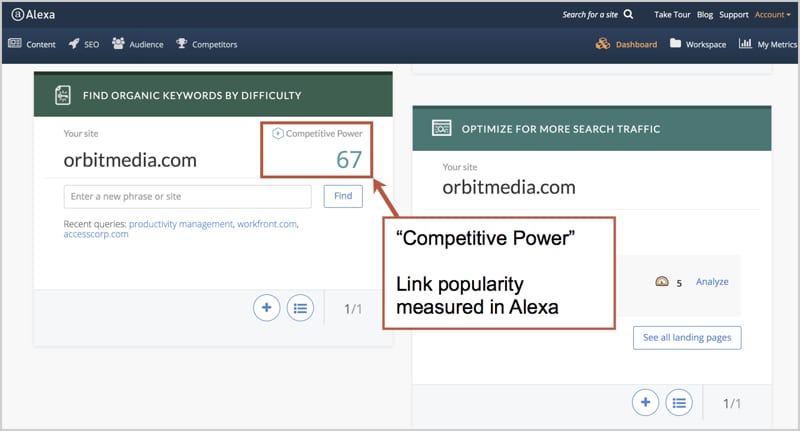
Task: Click the Search for a site field
Action: click(590, 15)
